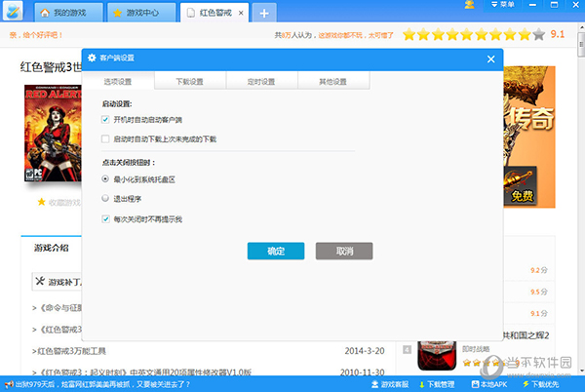Click the 收藏游戏 star icon
This screenshot has height=392, width=585.
click(41, 202)
